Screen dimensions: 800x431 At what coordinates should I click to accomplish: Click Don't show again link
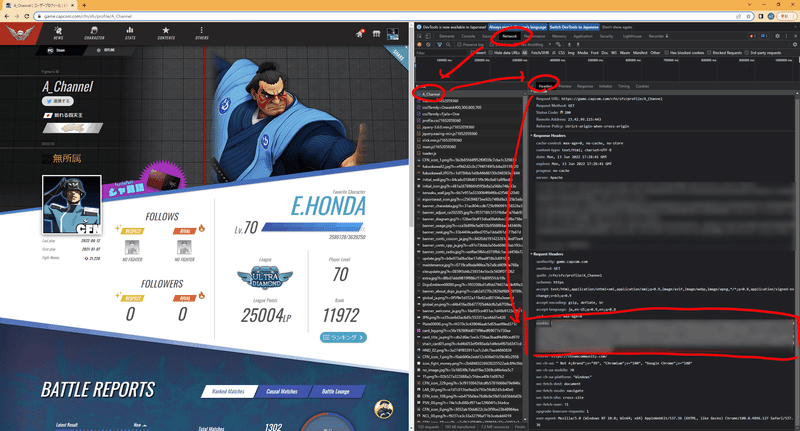617,27
